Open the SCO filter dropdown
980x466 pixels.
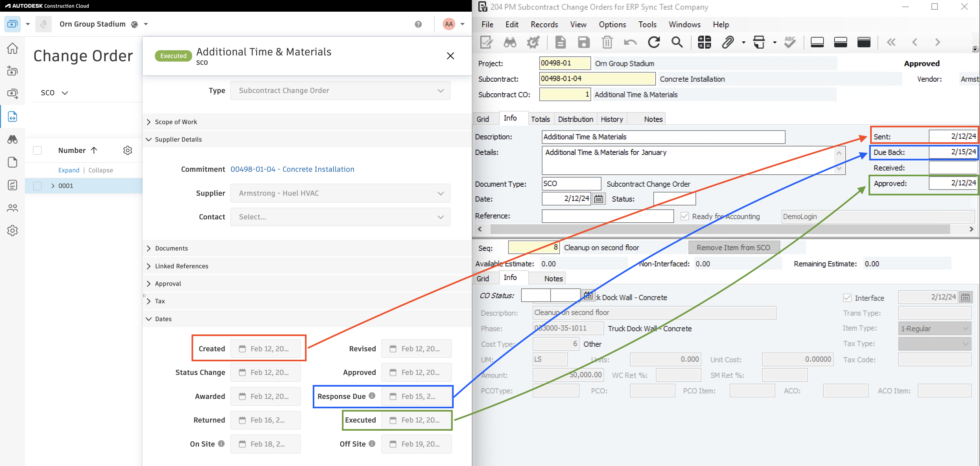54,93
